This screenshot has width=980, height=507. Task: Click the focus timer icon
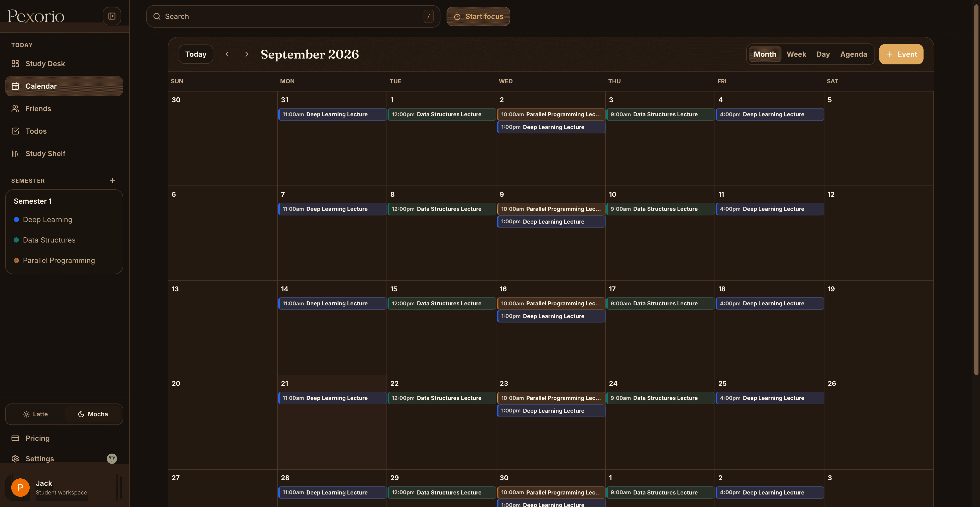tap(457, 16)
